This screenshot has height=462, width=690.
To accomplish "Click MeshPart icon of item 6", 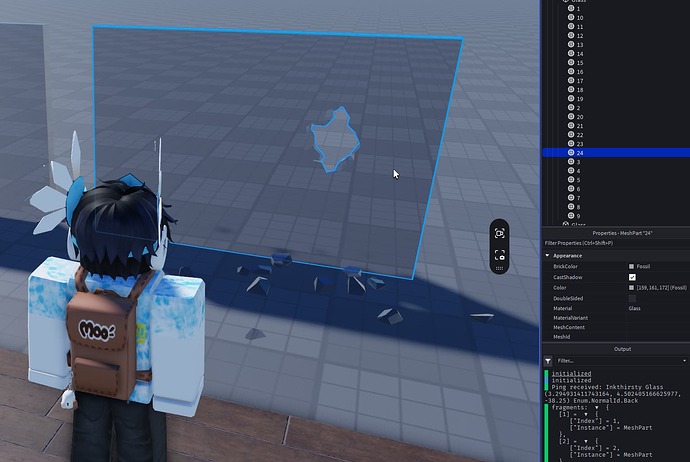I will (571, 189).
